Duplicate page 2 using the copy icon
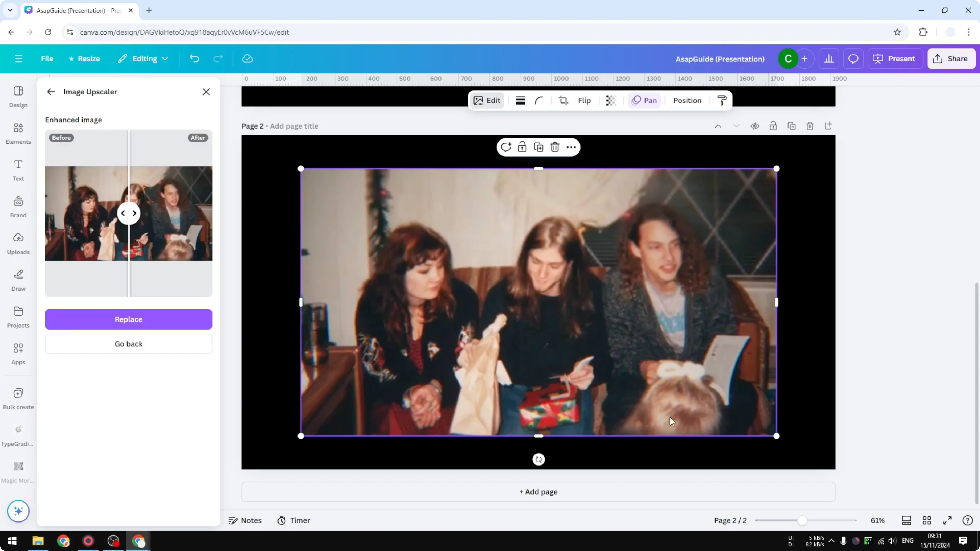 792,125
